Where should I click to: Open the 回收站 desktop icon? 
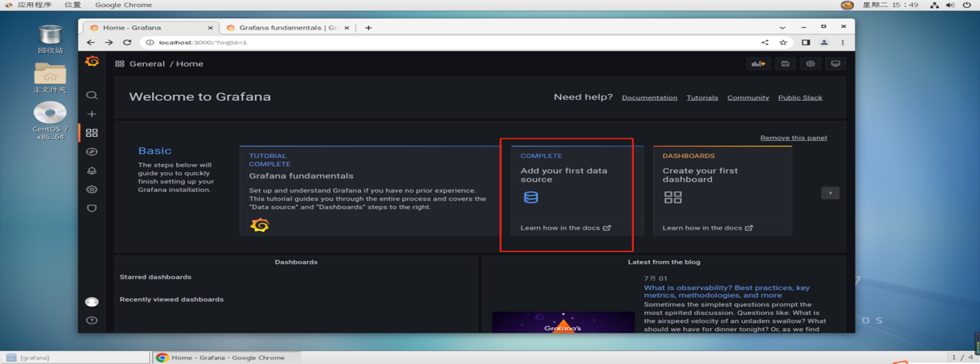tap(50, 39)
